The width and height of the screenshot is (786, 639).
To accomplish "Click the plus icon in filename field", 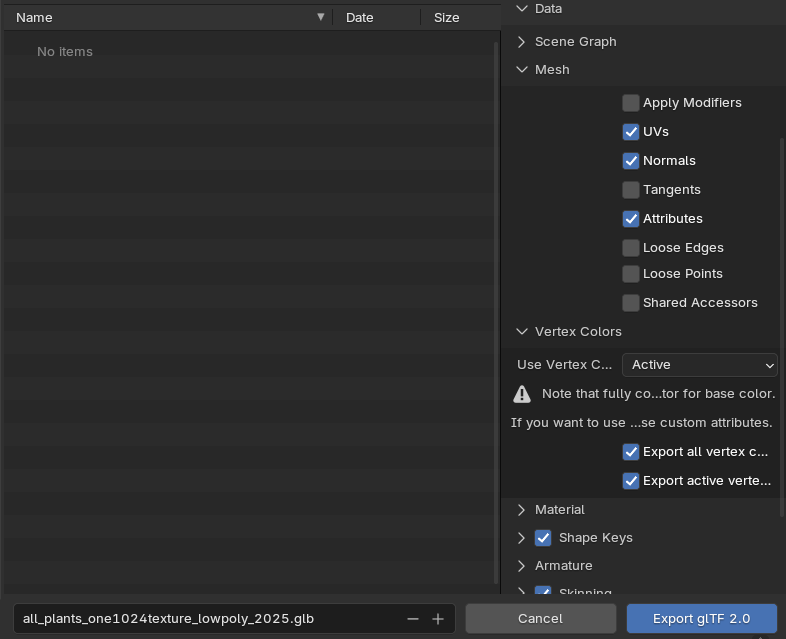I will pos(438,619).
